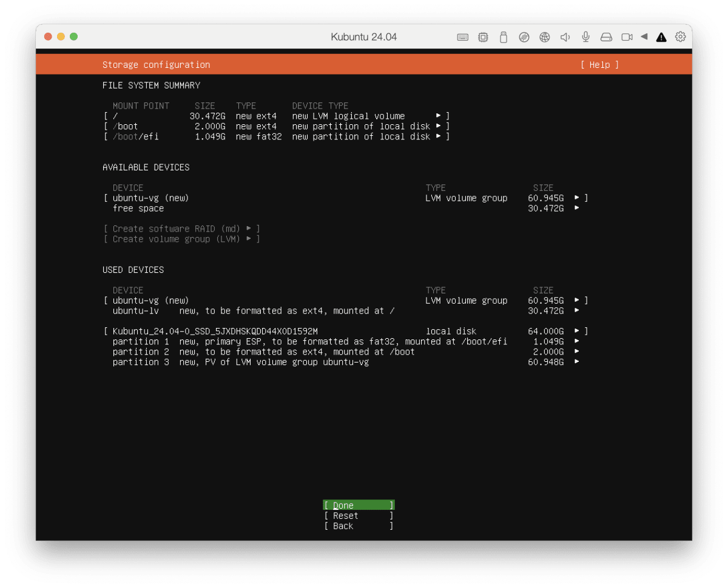Select Done button
This screenshot has height=588, width=728.
tap(359, 505)
